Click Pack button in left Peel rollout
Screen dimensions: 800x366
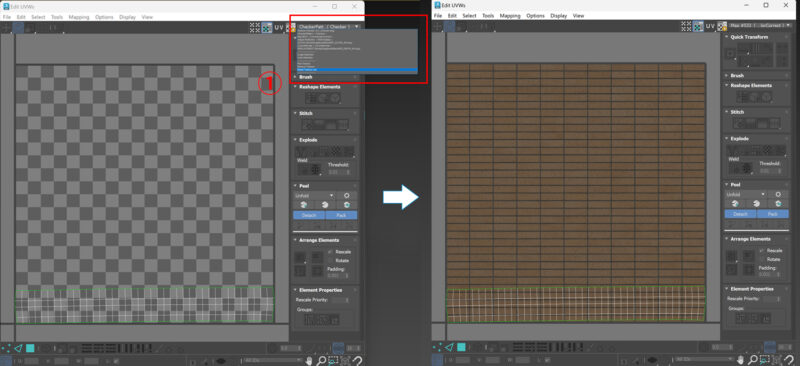341,215
